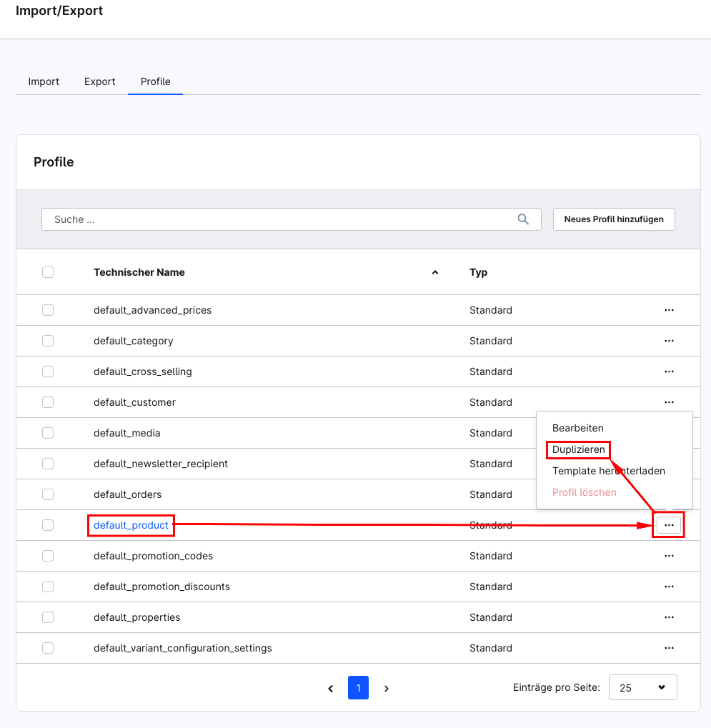Click the three-dot button for default_product
This screenshot has width=711, height=728.
(x=669, y=525)
